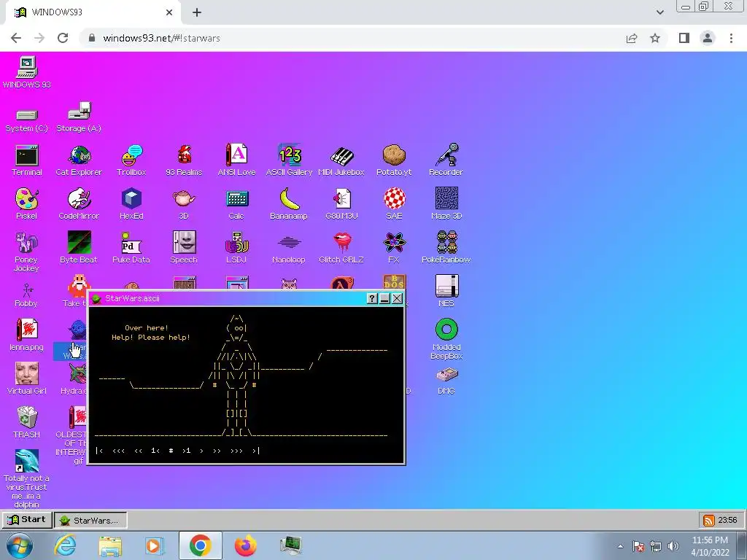The width and height of the screenshot is (747, 560).
Task: Pause the animation with the # control
Action: click(171, 451)
